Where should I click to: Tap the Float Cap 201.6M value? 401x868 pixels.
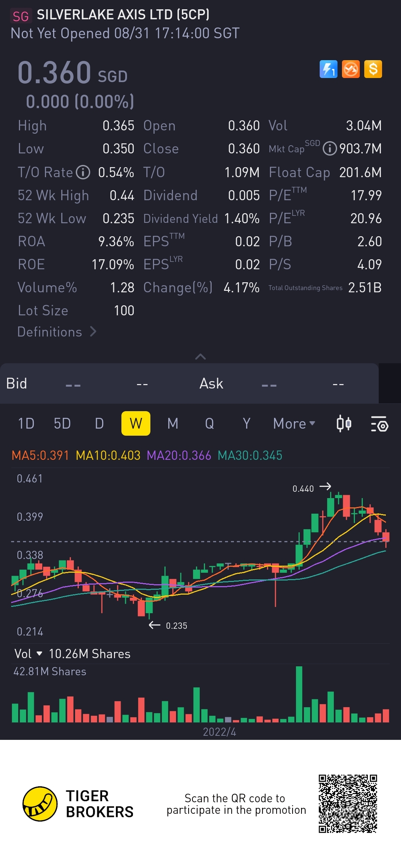[361, 172]
